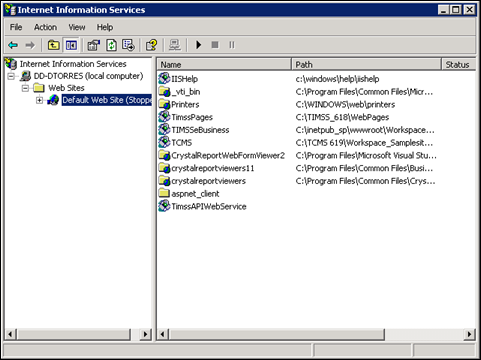Click the Stop item toolbar button

pyautogui.click(x=215, y=45)
